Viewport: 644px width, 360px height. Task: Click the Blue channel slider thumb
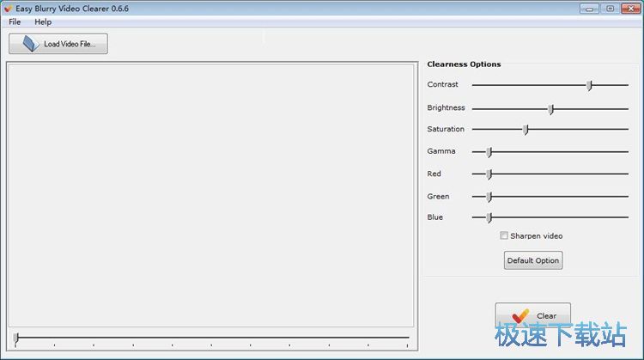click(x=489, y=218)
